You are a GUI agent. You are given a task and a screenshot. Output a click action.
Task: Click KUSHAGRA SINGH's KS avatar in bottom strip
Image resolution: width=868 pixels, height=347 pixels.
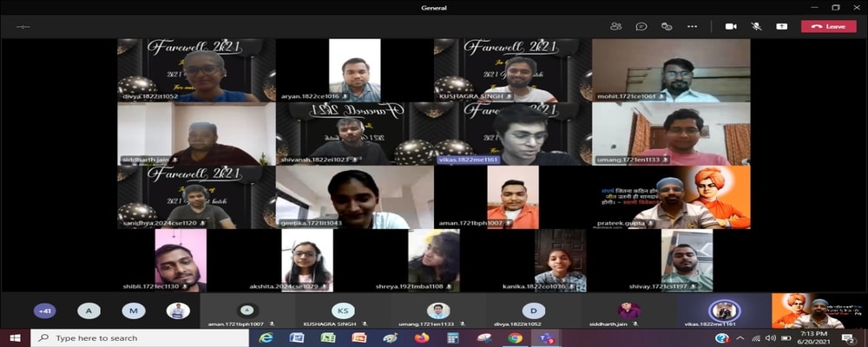click(x=343, y=311)
